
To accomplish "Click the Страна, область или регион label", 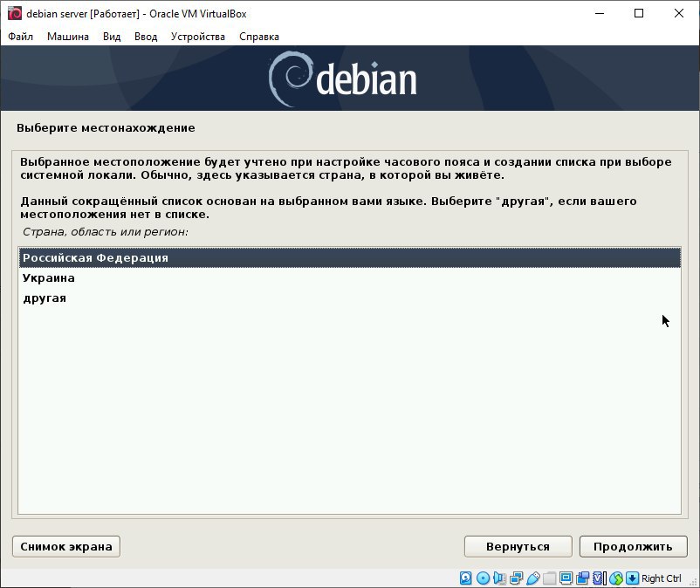I will [106, 232].
